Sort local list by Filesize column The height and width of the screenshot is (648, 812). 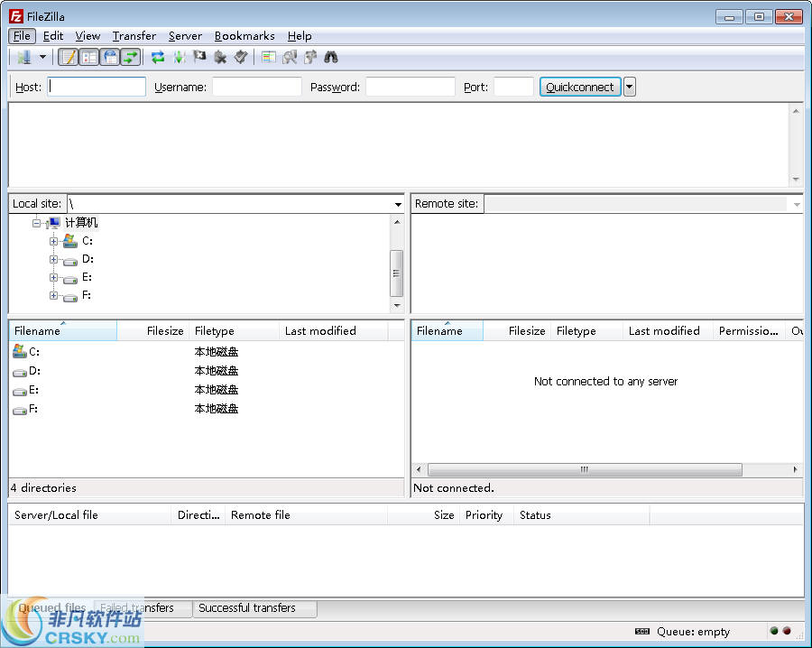153,331
